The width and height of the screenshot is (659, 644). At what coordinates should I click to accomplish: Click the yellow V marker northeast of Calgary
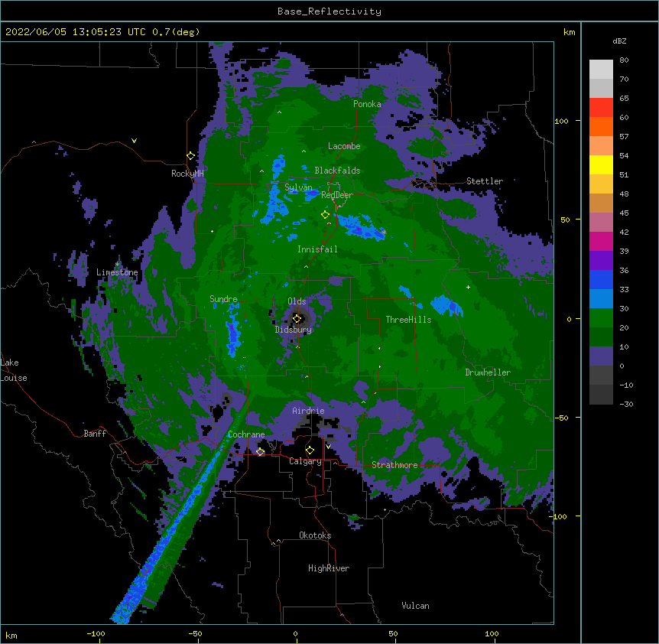pos(328,447)
